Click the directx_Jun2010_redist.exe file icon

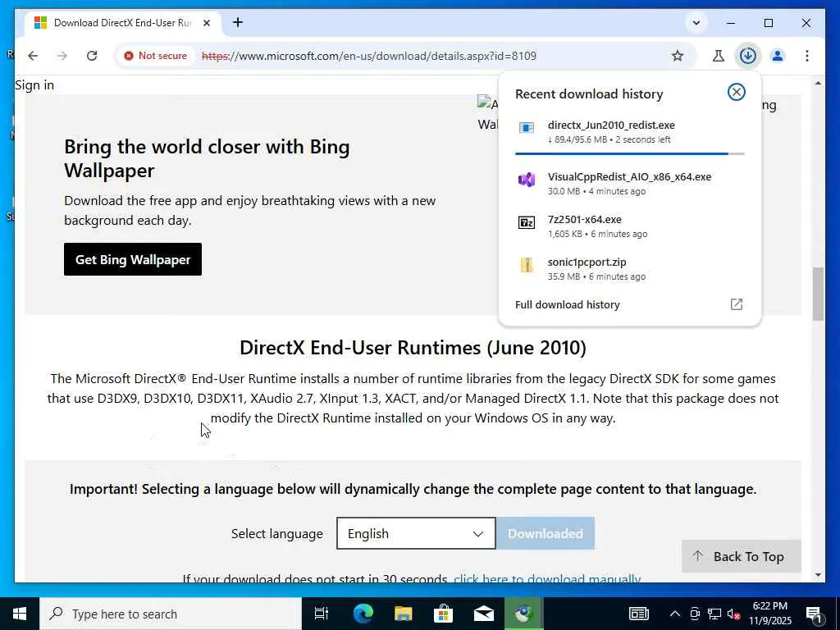[527, 127]
